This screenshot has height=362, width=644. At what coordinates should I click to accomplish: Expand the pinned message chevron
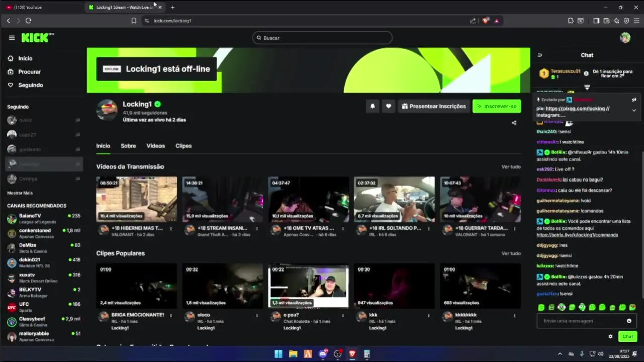(x=634, y=110)
